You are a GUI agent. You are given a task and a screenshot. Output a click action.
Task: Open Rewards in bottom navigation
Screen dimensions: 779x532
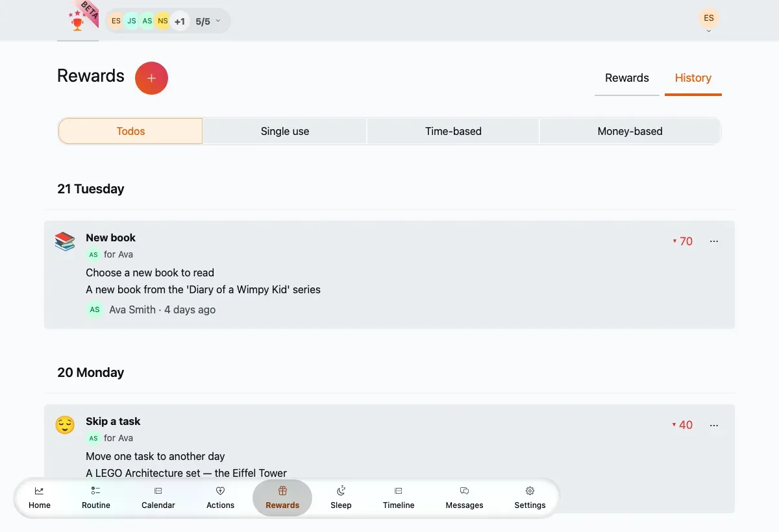[x=282, y=498]
